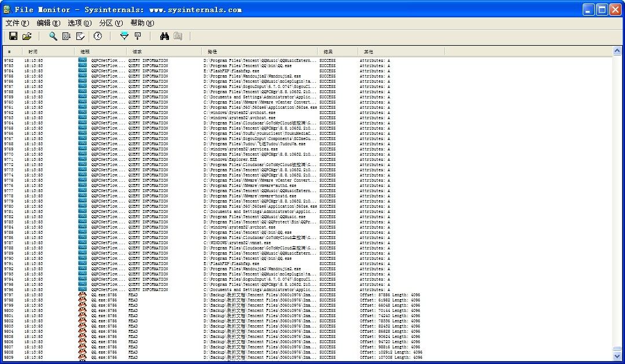This screenshot has width=625, height=364.
Task: Click the 路径 column header
Action: (260, 52)
